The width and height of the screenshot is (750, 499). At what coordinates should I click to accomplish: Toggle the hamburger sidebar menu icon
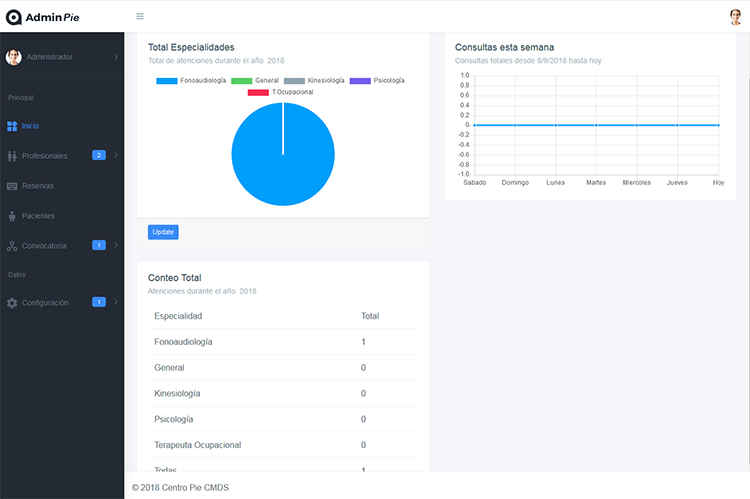tap(140, 16)
